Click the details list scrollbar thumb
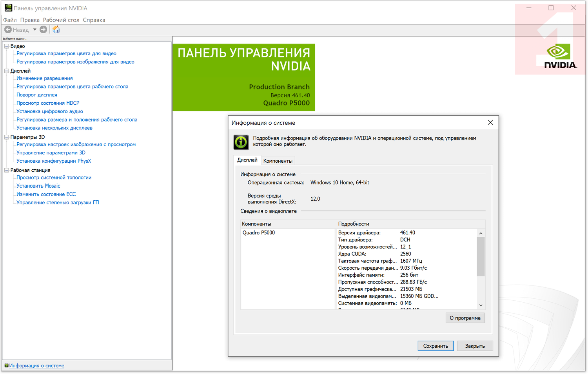The height and width of the screenshot is (374, 588). (x=481, y=257)
